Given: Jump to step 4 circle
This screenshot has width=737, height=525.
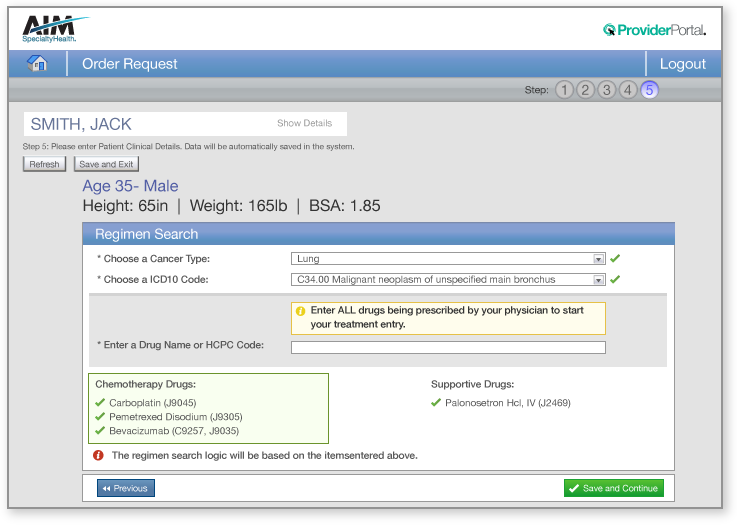Looking at the screenshot, I should pyautogui.click(x=628, y=90).
